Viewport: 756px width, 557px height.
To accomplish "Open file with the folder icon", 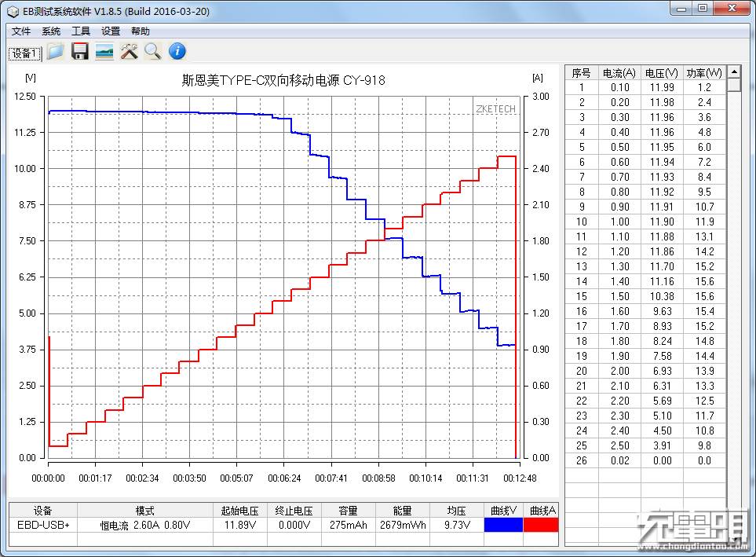I will [x=55, y=51].
